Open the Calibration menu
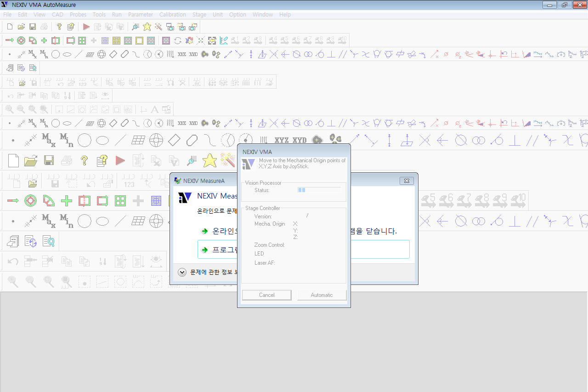The width and height of the screenshot is (588, 392). click(x=173, y=14)
